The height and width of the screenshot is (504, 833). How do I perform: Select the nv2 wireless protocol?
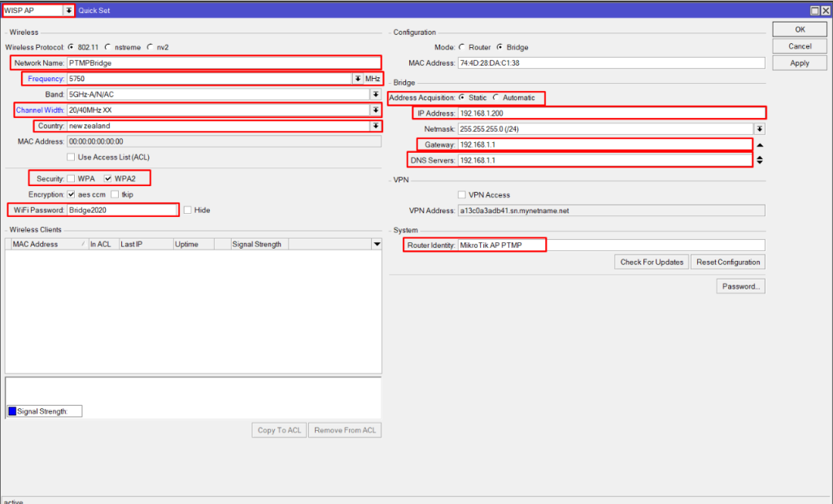[x=150, y=47]
